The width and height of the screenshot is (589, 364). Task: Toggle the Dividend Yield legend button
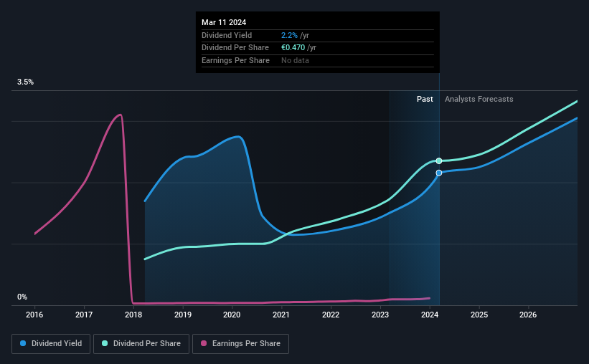(51, 344)
